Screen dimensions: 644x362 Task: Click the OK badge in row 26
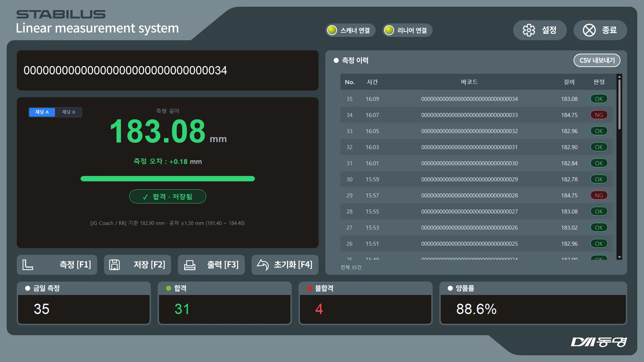[x=599, y=244]
